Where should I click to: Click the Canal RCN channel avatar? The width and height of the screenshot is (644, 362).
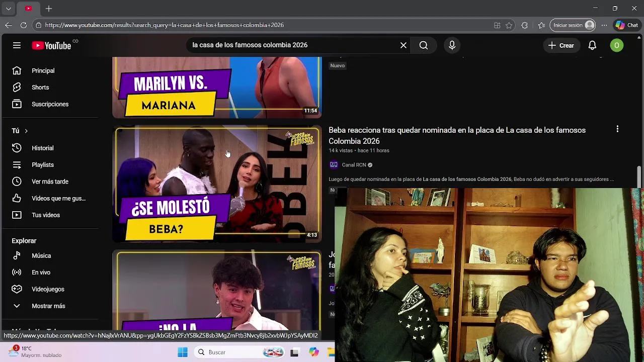334,165
